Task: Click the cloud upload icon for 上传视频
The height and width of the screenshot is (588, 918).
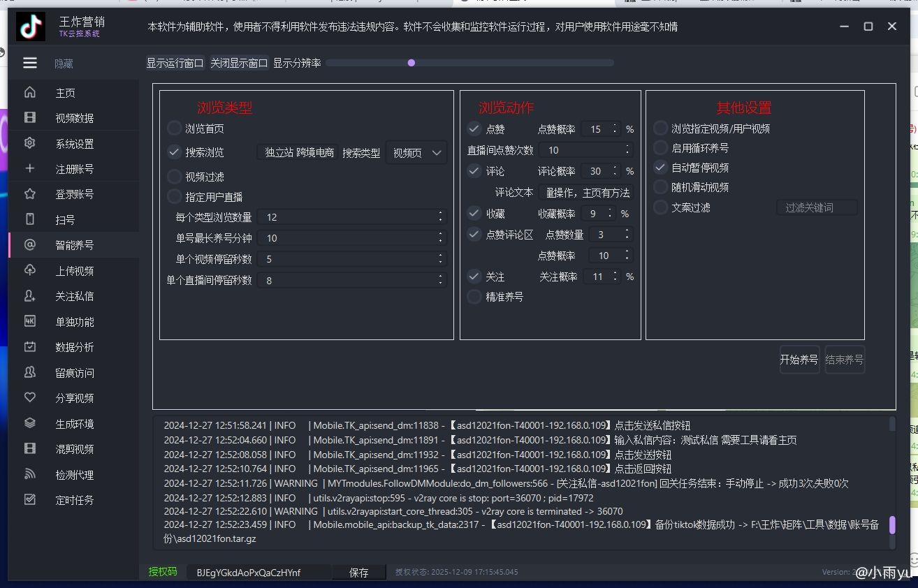Action: pyautogui.click(x=30, y=270)
